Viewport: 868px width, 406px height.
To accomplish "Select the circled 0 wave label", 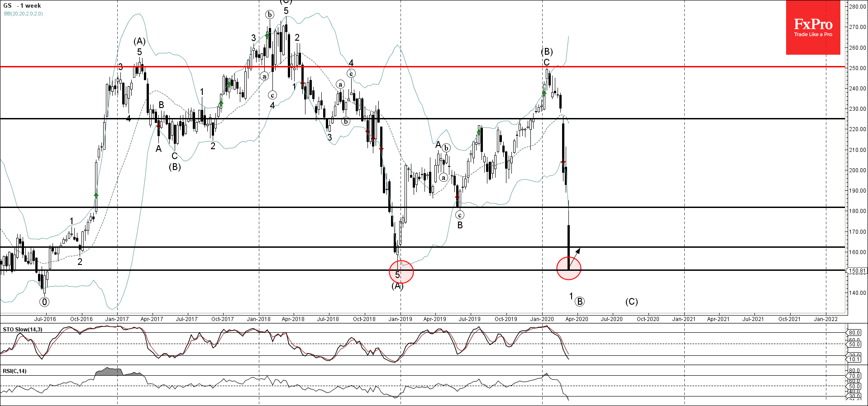I will point(44,302).
